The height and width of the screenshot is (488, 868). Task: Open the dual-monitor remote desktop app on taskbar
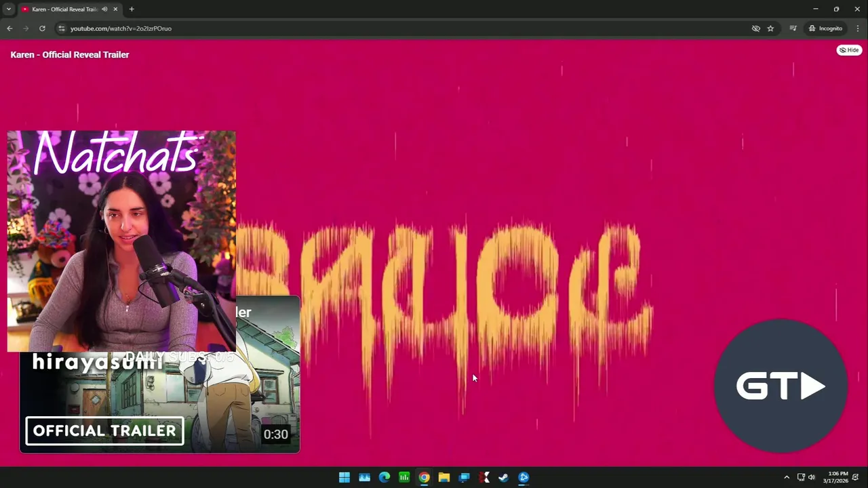[x=464, y=477]
